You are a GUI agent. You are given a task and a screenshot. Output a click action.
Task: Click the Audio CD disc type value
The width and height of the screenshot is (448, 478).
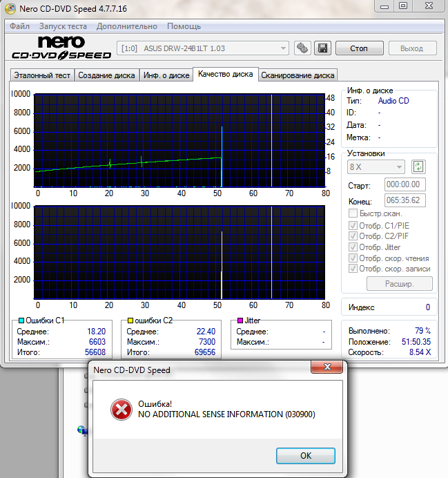[x=393, y=101]
